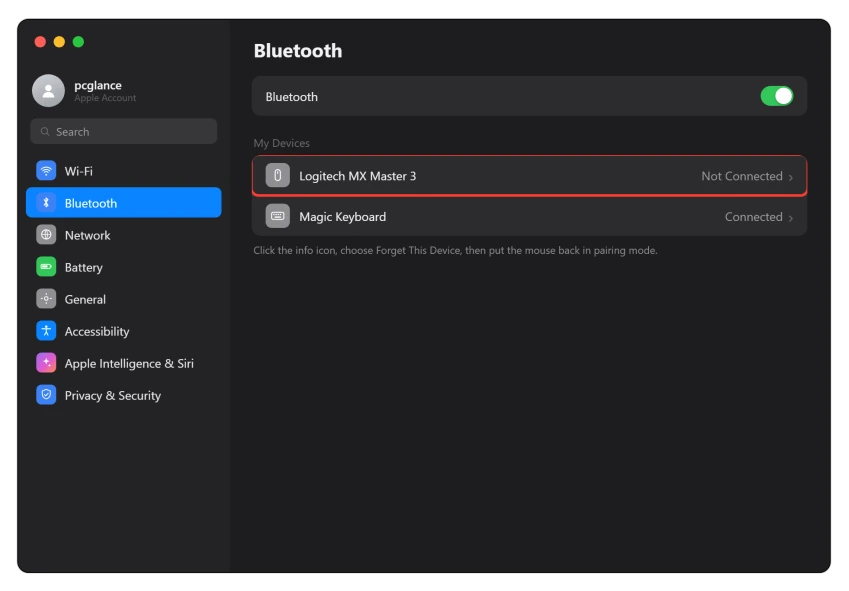This screenshot has width=849, height=591.
Task: Turn off the Bluetooth toggle switch
Action: pos(776,96)
